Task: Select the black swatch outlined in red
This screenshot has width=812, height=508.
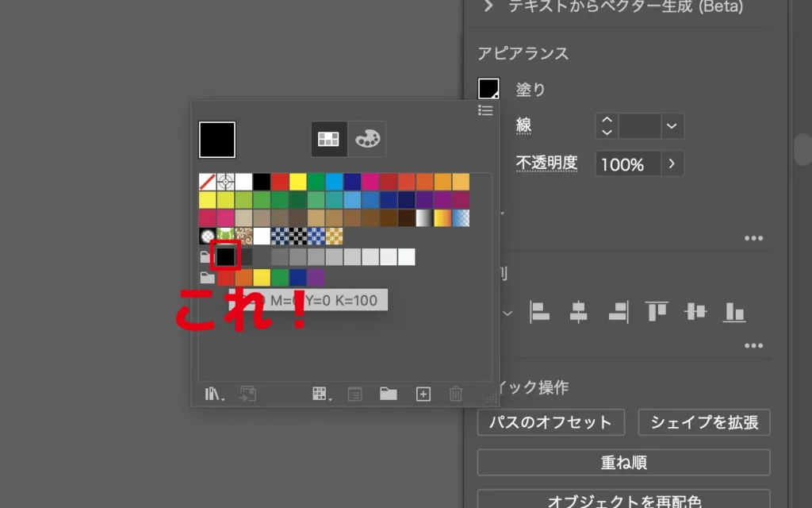Action: pyautogui.click(x=226, y=256)
